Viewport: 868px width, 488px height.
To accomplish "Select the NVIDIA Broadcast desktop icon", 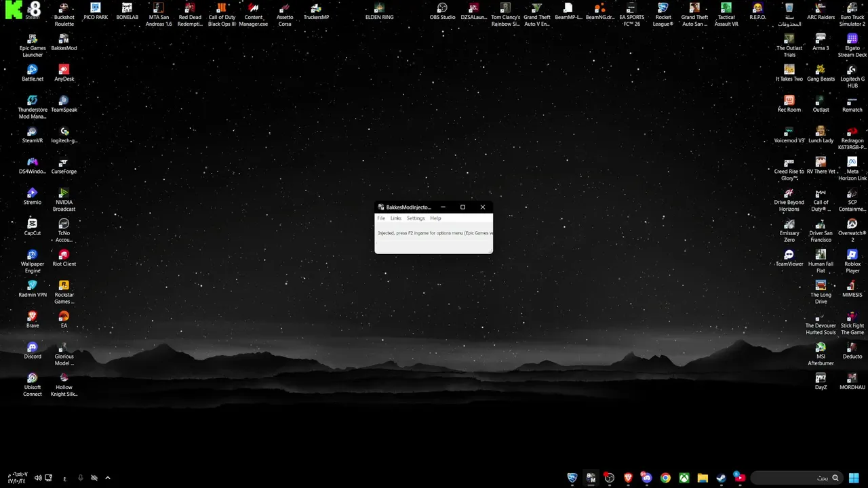I will [64, 199].
